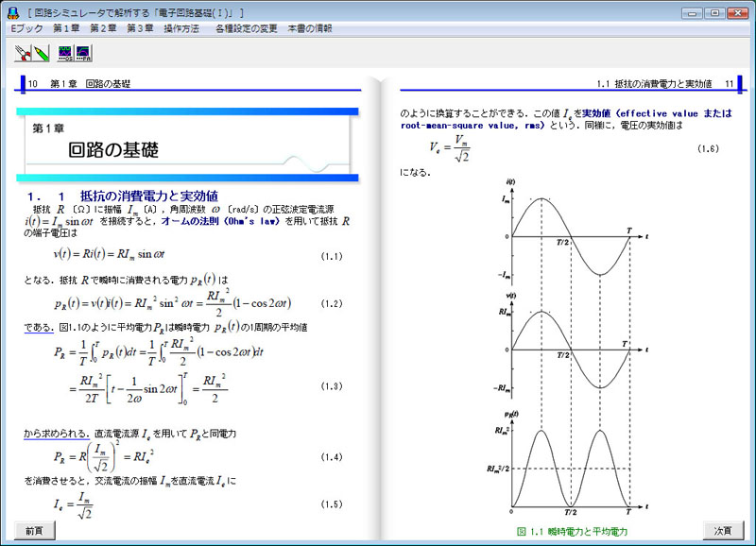Open the 第1章 menu

tap(66, 29)
